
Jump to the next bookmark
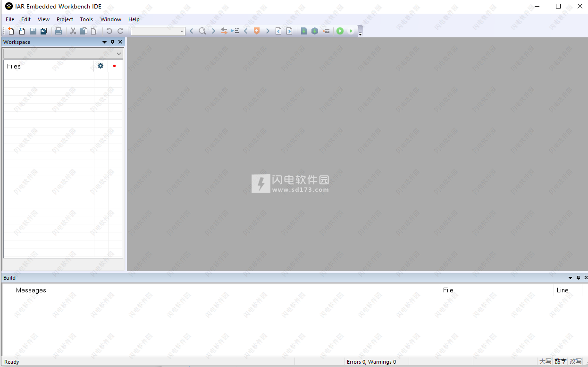pyautogui.click(x=268, y=31)
